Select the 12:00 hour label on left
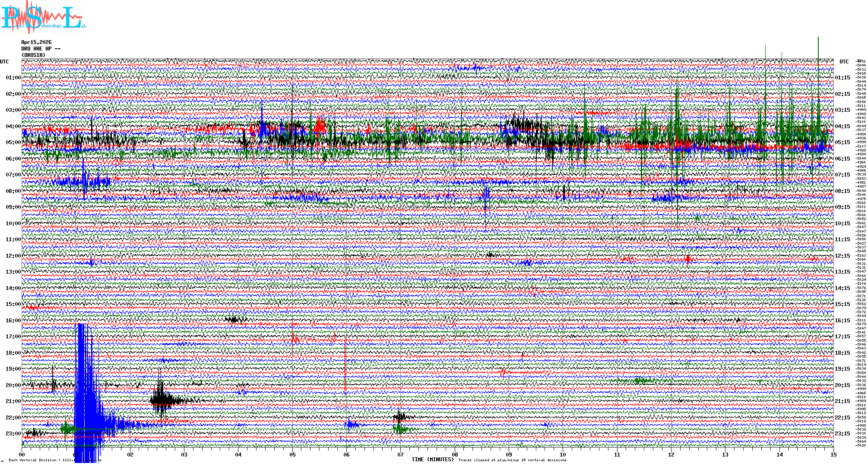 13,256
